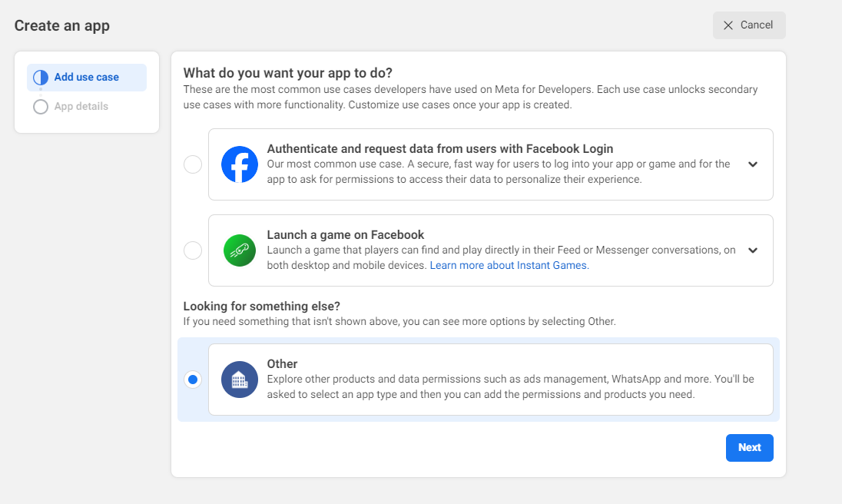Click the X icon on Cancel
The height and width of the screenshot is (504, 842).
[x=728, y=25]
